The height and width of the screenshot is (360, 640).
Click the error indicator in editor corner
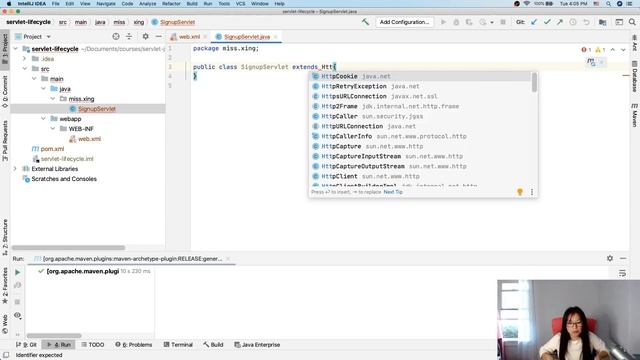[x=586, y=50]
